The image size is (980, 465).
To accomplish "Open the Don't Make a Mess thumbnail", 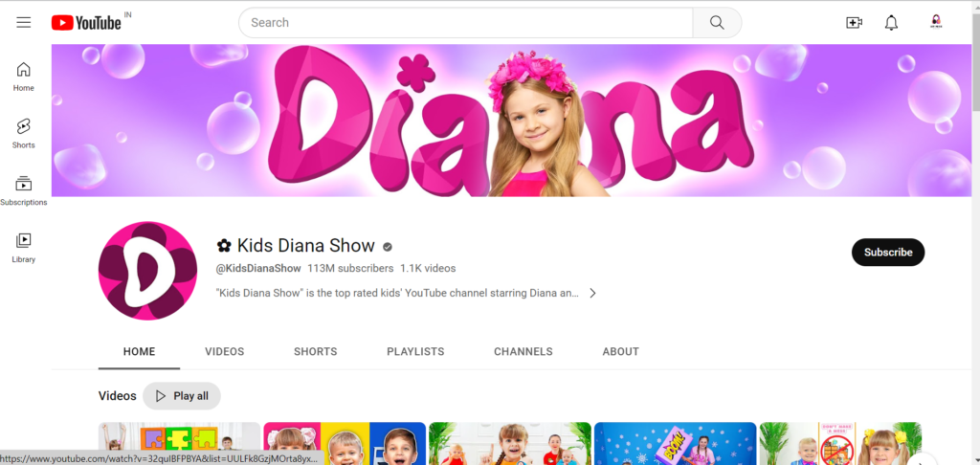I will pyautogui.click(x=840, y=444).
